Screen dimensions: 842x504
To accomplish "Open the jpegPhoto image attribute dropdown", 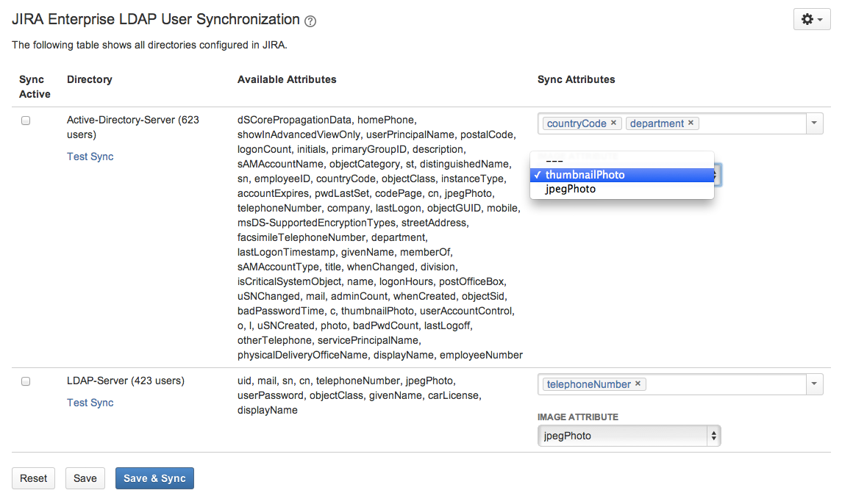I will [629, 436].
